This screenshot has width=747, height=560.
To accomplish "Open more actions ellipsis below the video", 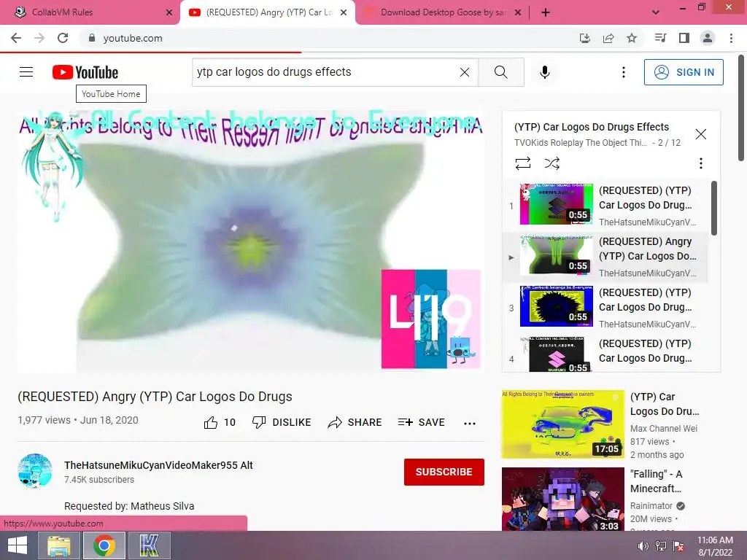I will (470, 424).
